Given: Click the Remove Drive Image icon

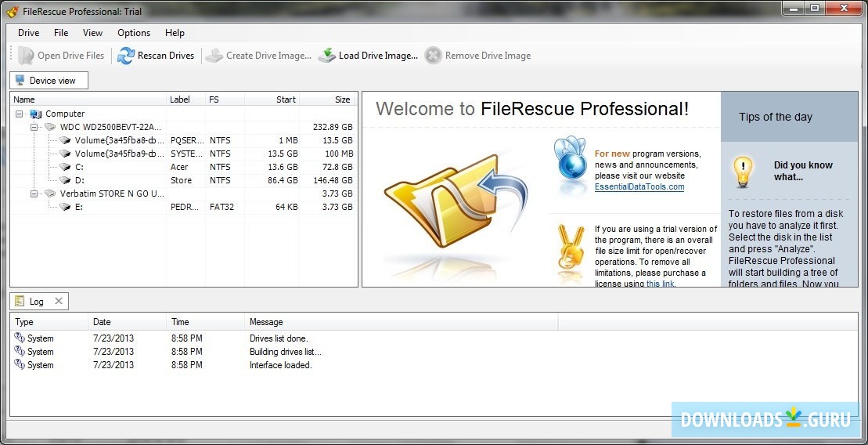Looking at the screenshot, I should pos(434,56).
